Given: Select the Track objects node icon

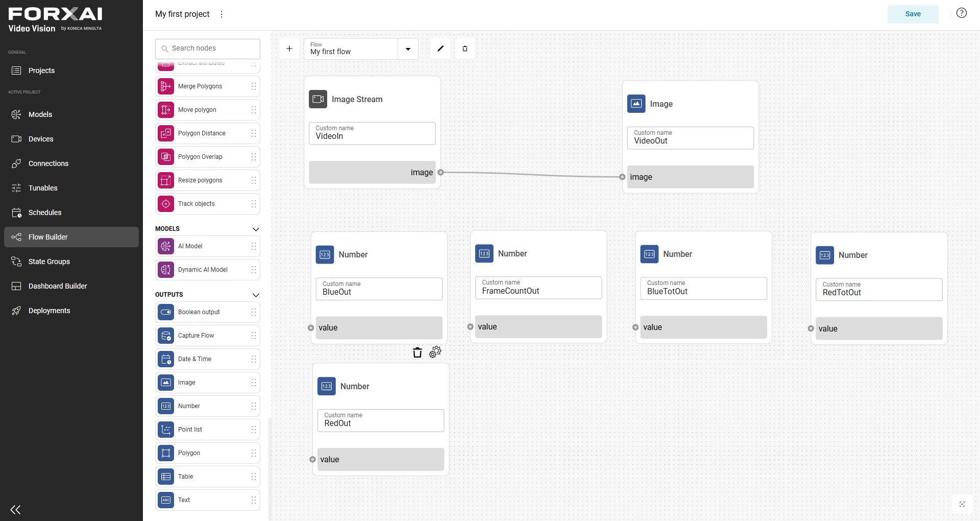Looking at the screenshot, I should pos(166,204).
